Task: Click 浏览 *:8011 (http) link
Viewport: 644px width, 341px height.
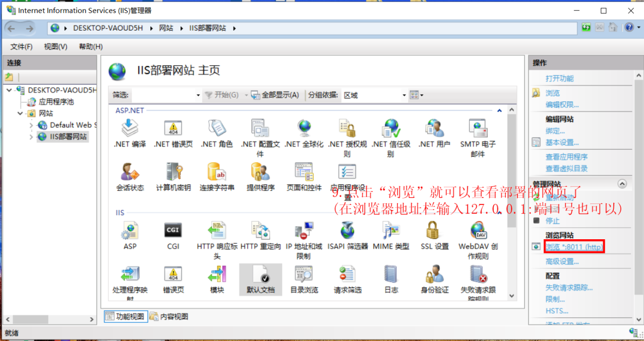Action: (x=574, y=247)
